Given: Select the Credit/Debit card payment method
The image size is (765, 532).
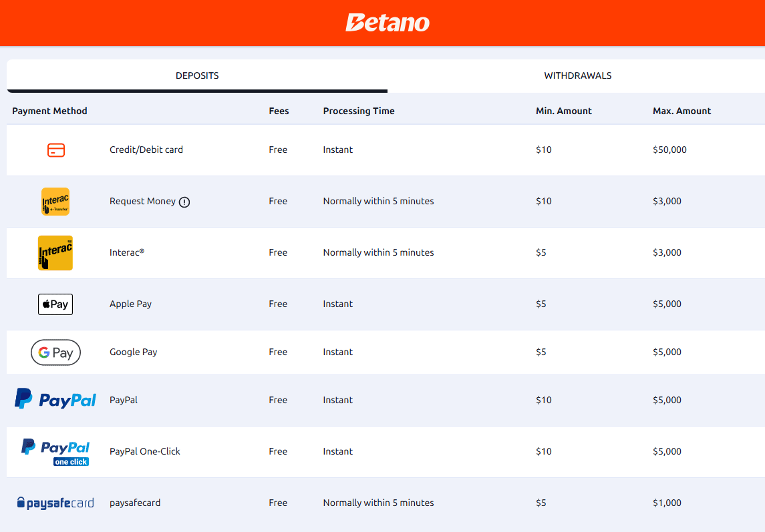Looking at the screenshot, I should click(146, 150).
